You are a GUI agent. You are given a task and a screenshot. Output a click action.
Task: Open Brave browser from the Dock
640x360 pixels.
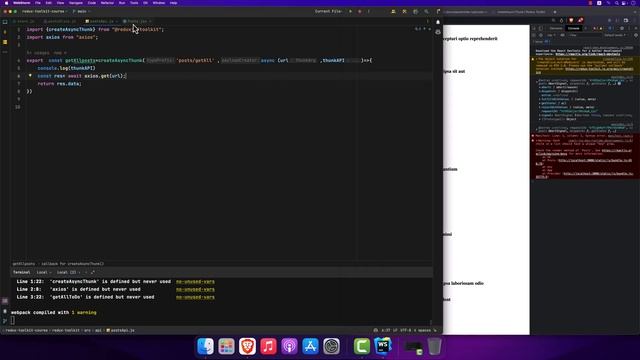(x=247, y=346)
